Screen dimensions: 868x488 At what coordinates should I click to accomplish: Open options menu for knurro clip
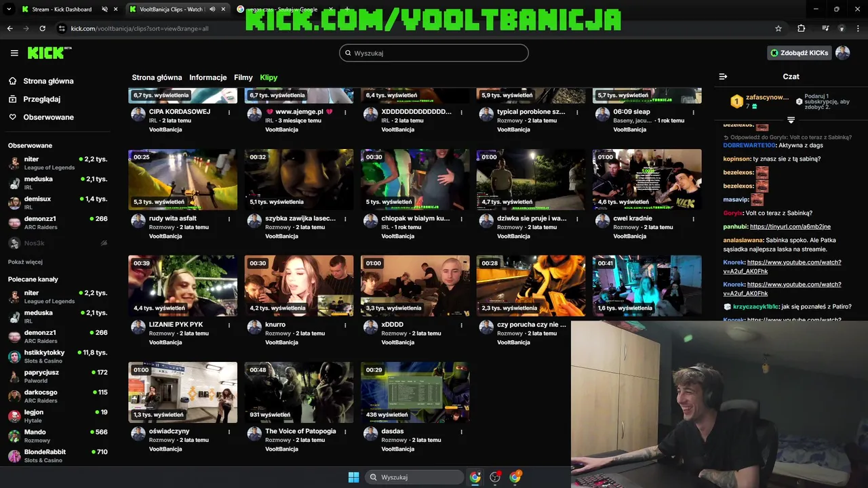tap(345, 325)
